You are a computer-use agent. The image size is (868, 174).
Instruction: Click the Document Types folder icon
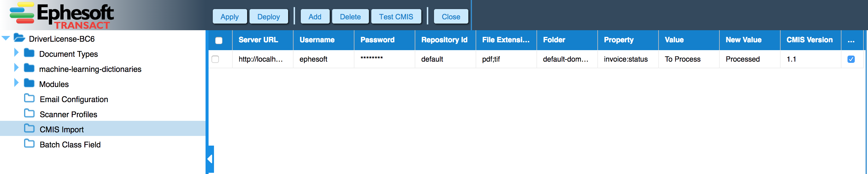click(x=29, y=53)
